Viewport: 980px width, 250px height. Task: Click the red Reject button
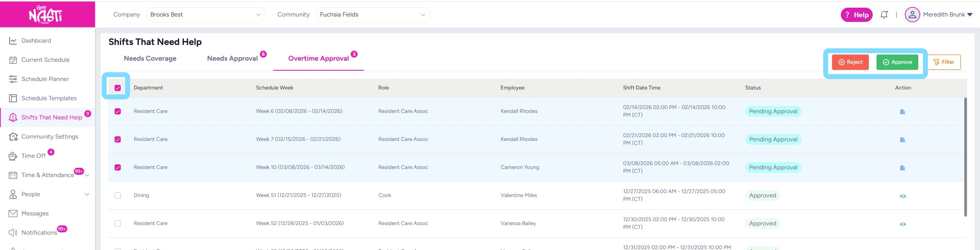point(850,62)
